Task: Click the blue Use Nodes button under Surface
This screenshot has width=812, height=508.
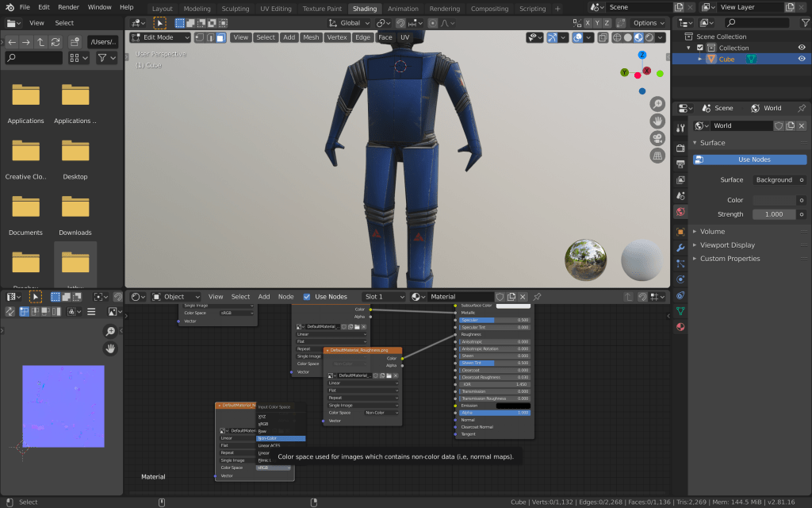Action: [754, 160]
